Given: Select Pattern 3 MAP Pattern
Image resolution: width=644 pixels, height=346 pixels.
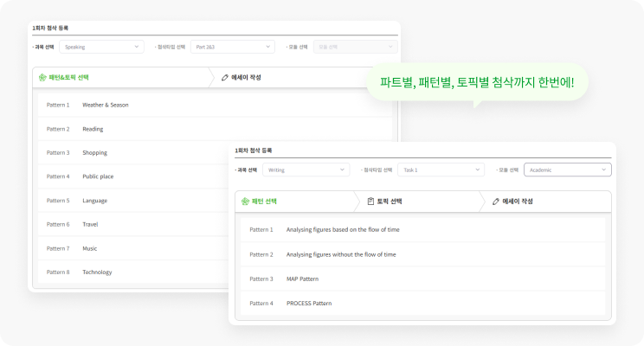Looking at the screenshot, I should (422, 279).
